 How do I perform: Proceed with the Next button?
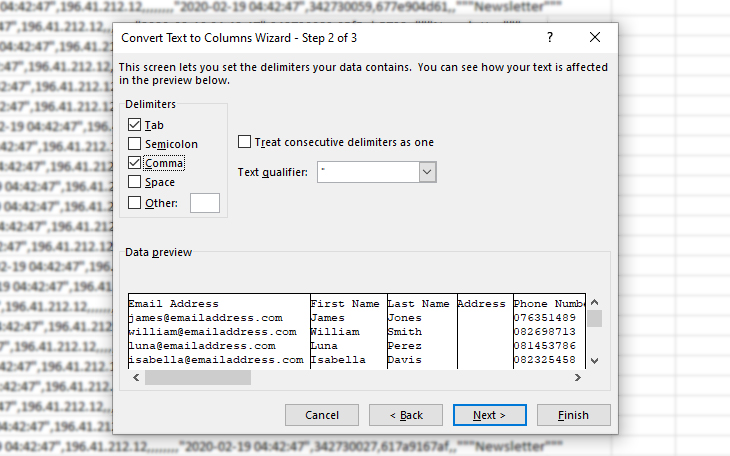[489, 415]
